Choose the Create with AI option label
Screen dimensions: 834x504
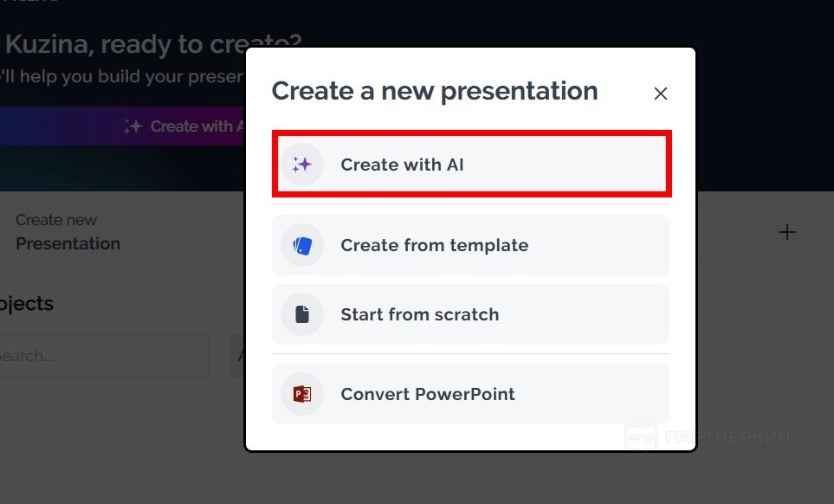pos(402,165)
